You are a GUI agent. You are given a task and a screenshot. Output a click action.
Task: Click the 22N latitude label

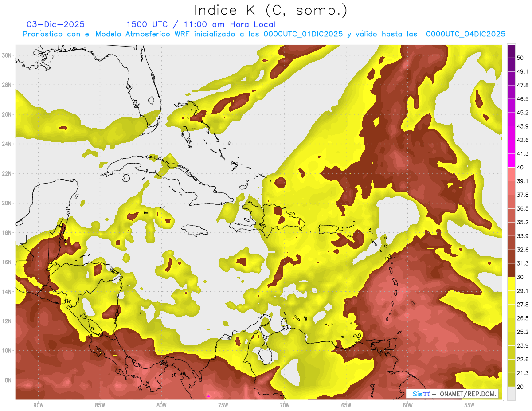point(7,173)
